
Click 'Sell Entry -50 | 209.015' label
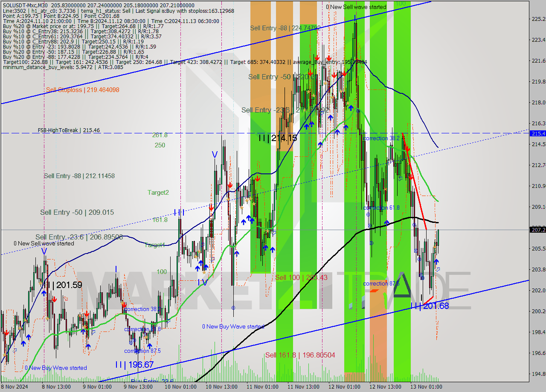tap(77, 212)
